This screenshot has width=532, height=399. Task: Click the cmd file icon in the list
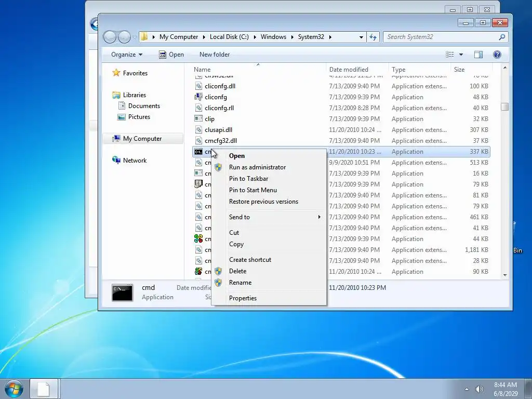coord(198,152)
